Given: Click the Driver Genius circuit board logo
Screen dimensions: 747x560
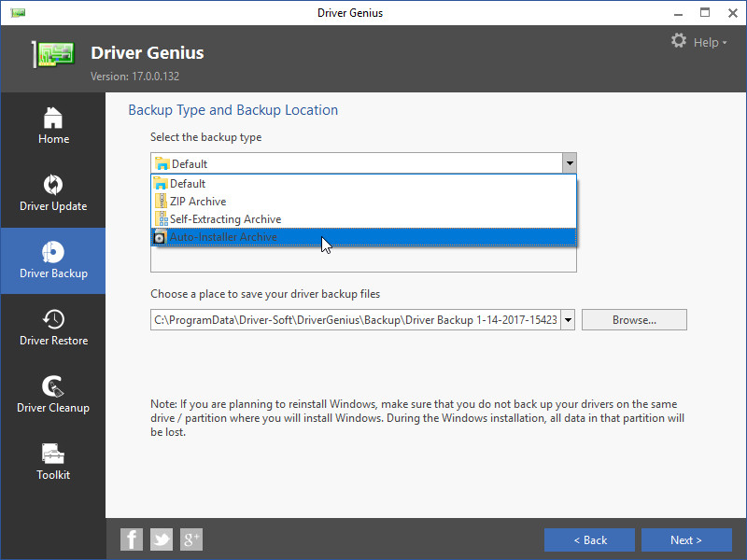Looking at the screenshot, I should coord(54,54).
